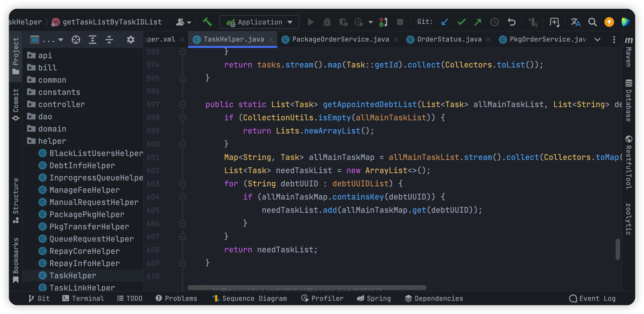Fold the if block at line 598
This screenshot has width=644, height=314.
coord(182,118)
